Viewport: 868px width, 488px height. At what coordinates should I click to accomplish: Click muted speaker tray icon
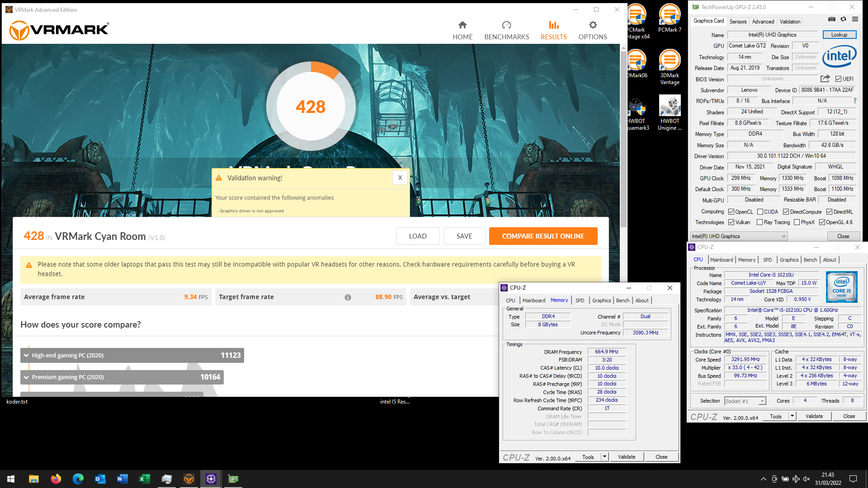(807, 479)
